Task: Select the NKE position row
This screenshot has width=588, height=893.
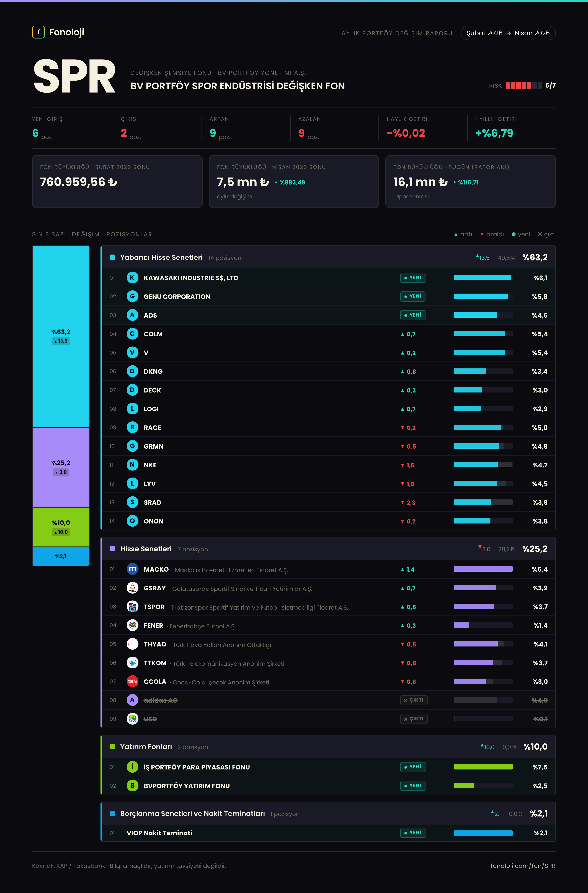Action: pyautogui.click(x=329, y=465)
